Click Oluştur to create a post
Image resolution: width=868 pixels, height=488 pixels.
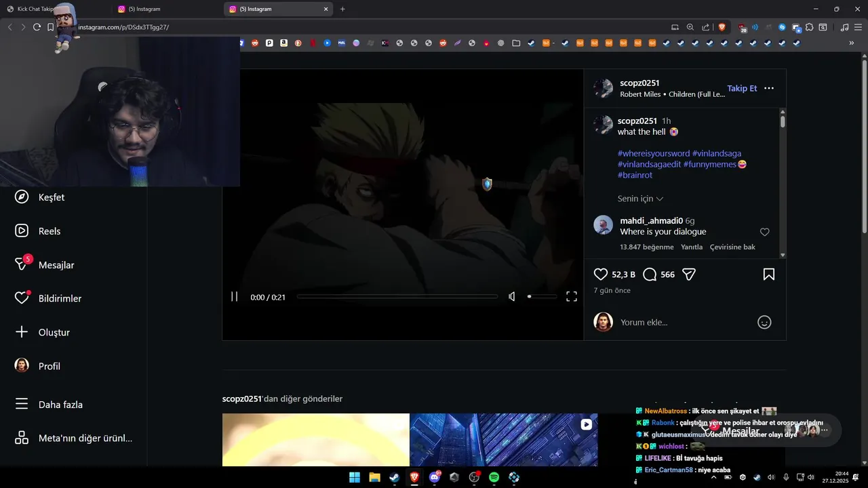coord(43,332)
